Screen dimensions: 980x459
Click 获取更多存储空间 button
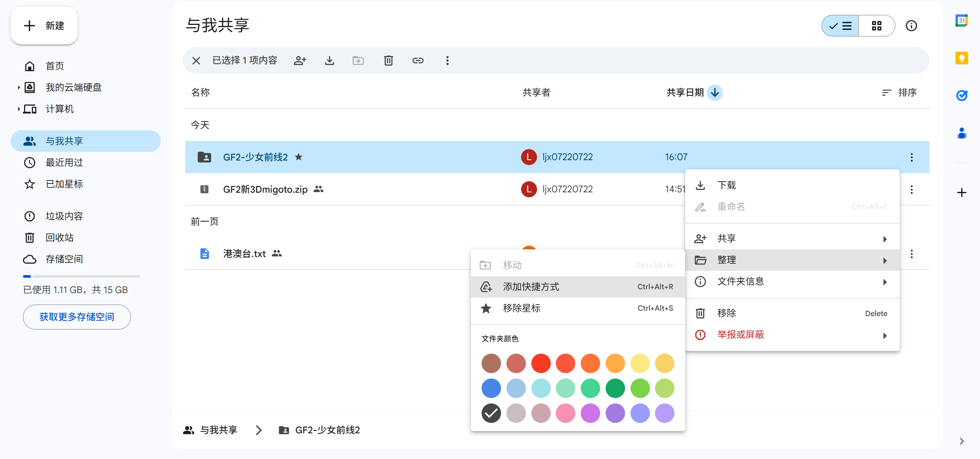(77, 317)
